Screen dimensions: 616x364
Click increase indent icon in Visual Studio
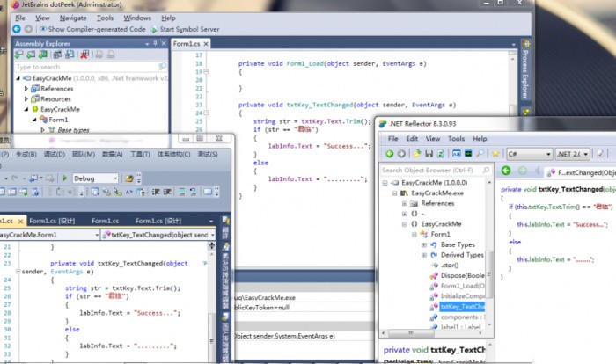167,192
